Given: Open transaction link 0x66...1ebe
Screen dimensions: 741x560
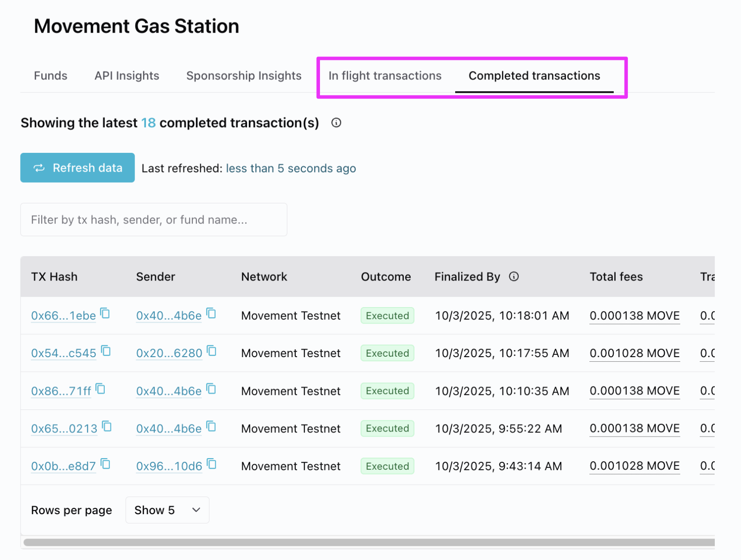Looking at the screenshot, I should (x=63, y=316).
